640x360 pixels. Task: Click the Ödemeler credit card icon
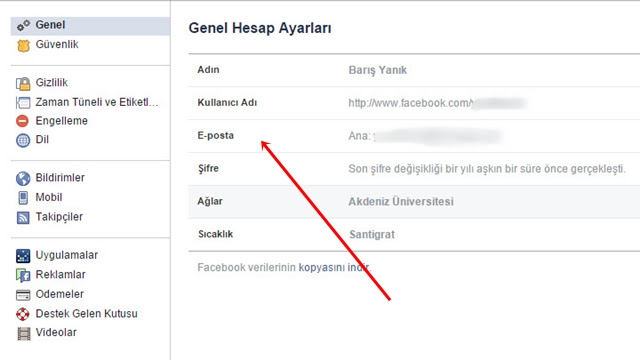[x=23, y=294]
